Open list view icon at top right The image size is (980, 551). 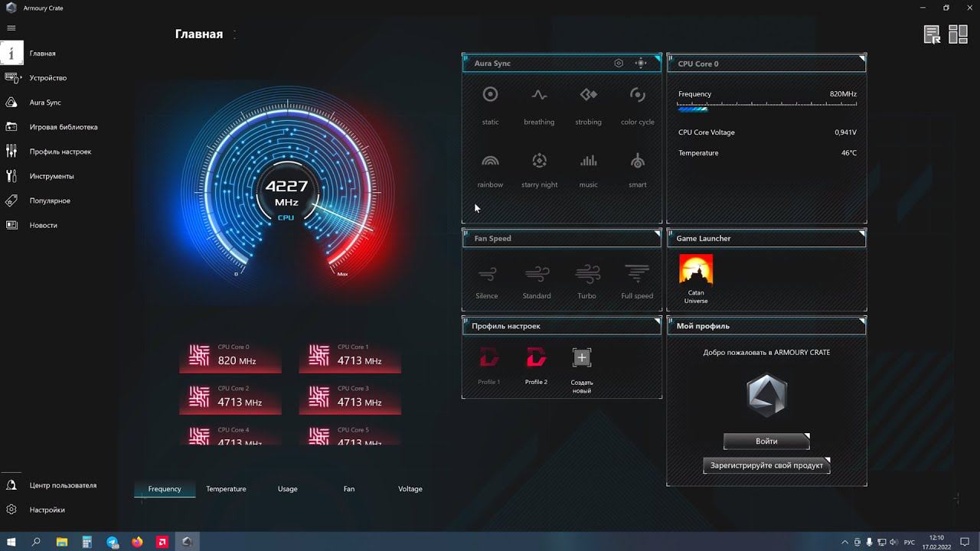click(x=932, y=34)
